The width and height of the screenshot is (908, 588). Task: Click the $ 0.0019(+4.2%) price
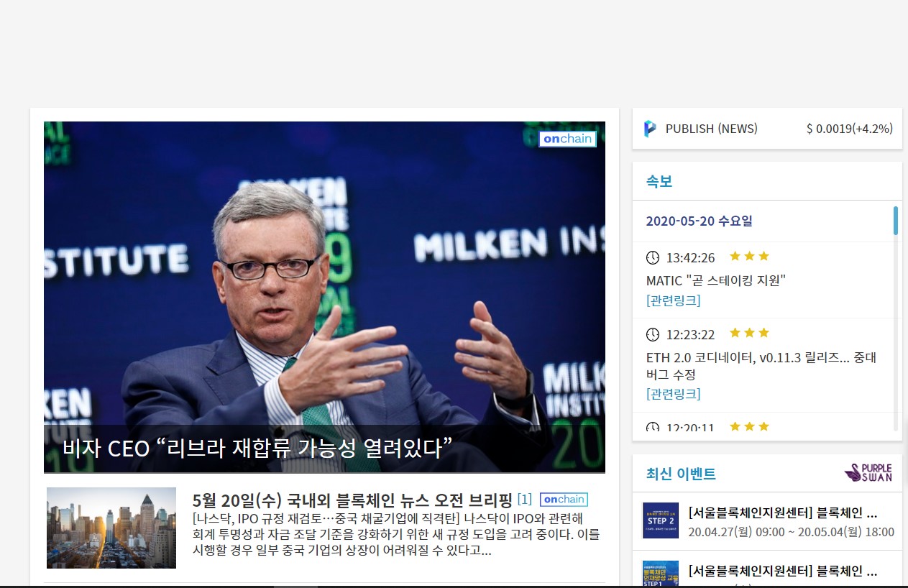tap(850, 129)
